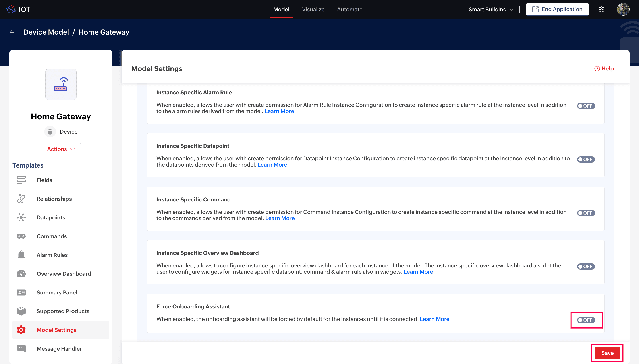Open the Smart Building application dropdown

click(x=490, y=10)
